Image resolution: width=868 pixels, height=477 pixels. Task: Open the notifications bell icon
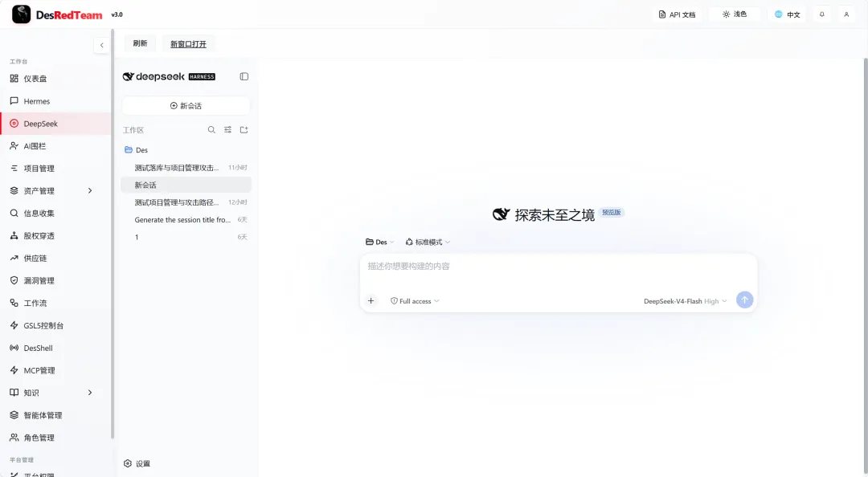click(822, 14)
